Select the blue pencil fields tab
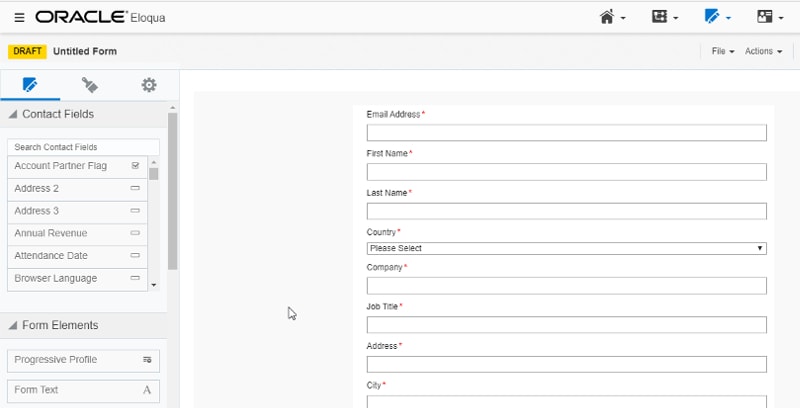The image size is (800, 408). pos(30,85)
